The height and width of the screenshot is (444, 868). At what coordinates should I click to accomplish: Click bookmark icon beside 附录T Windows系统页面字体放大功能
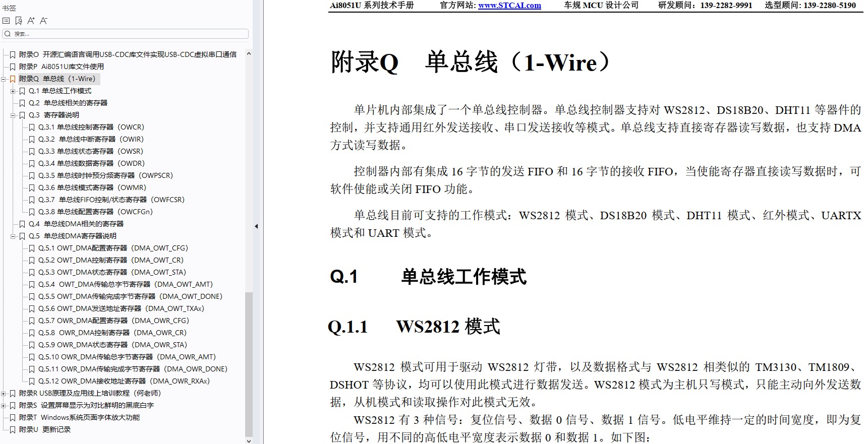(x=13, y=417)
